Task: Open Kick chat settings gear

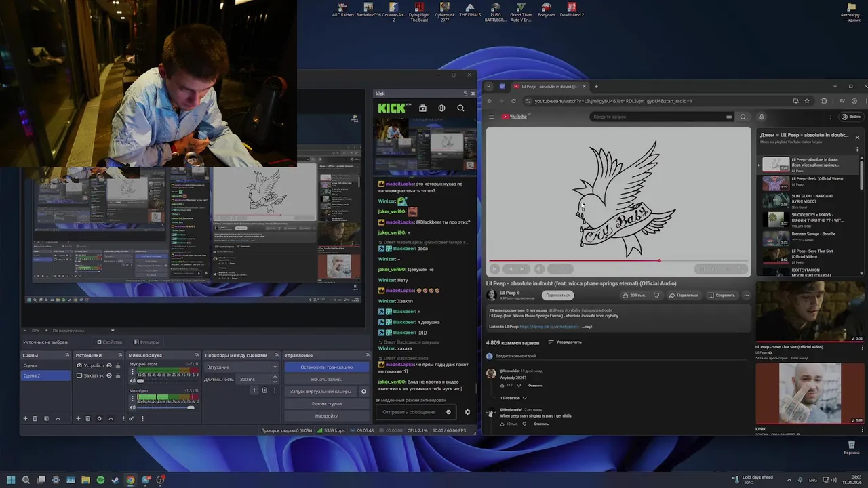Action: coord(467,412)
